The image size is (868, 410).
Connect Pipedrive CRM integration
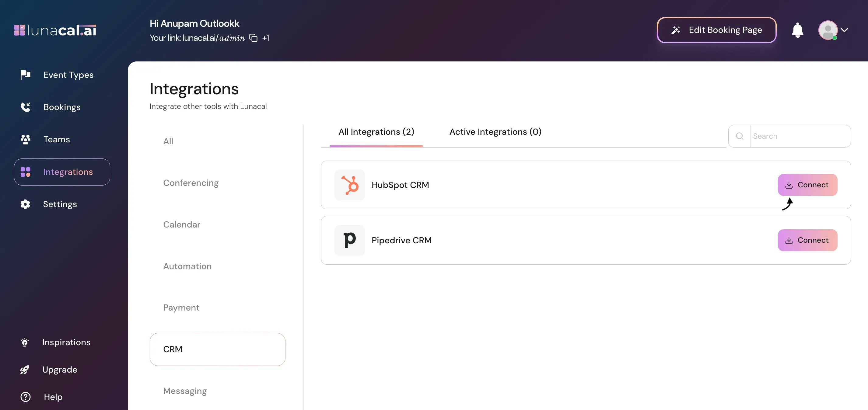click(x=807, y=240)
